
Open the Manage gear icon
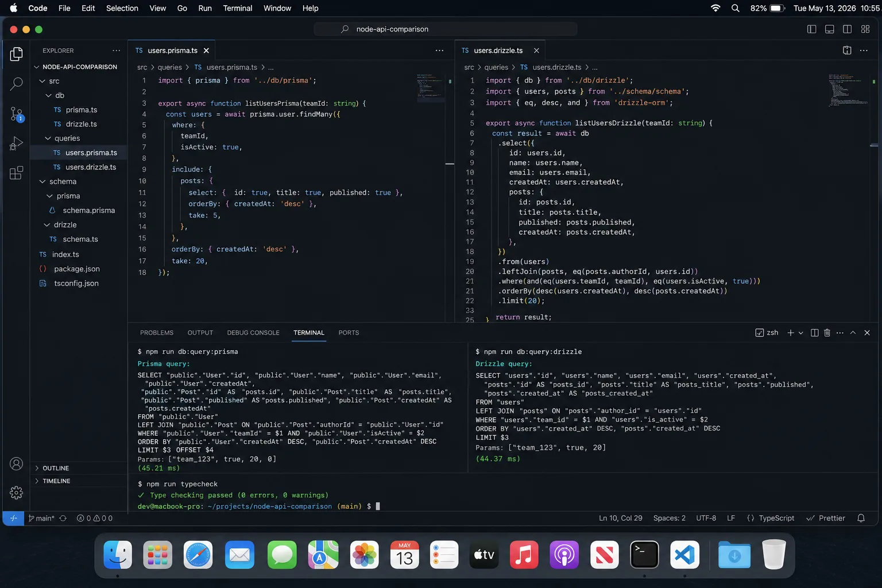click(x=17, y=492)
